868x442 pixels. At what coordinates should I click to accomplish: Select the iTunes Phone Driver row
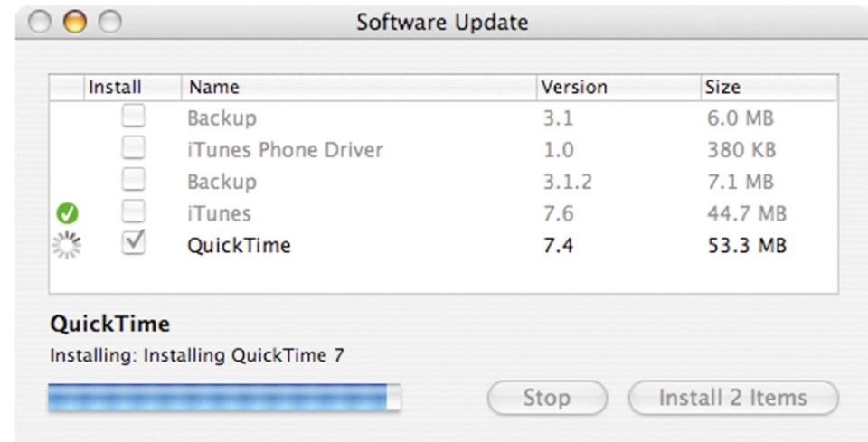point(443,150)
